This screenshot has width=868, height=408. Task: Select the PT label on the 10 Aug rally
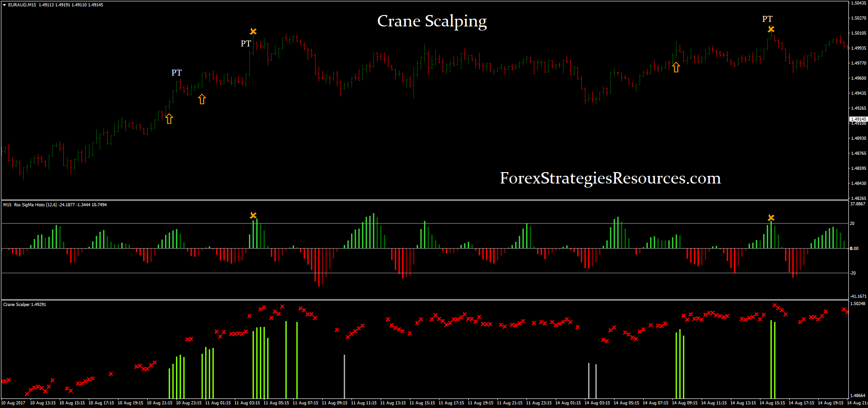point(176,73)
